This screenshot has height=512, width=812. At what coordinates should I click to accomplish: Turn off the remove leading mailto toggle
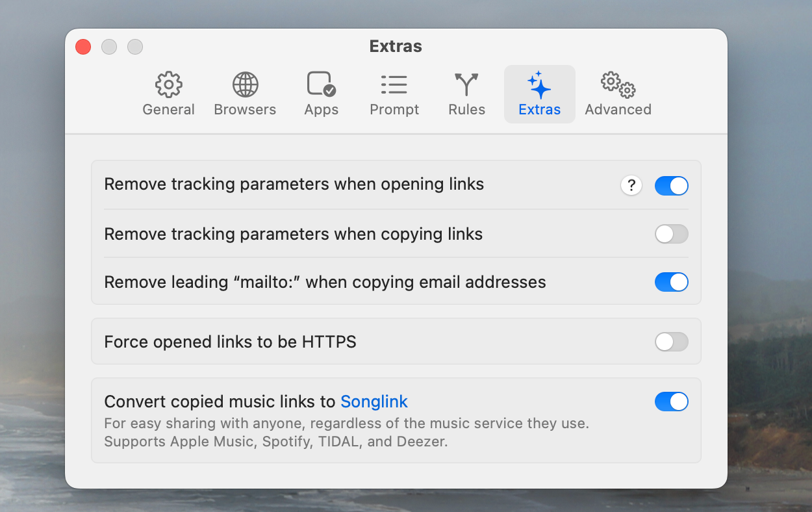671,282
